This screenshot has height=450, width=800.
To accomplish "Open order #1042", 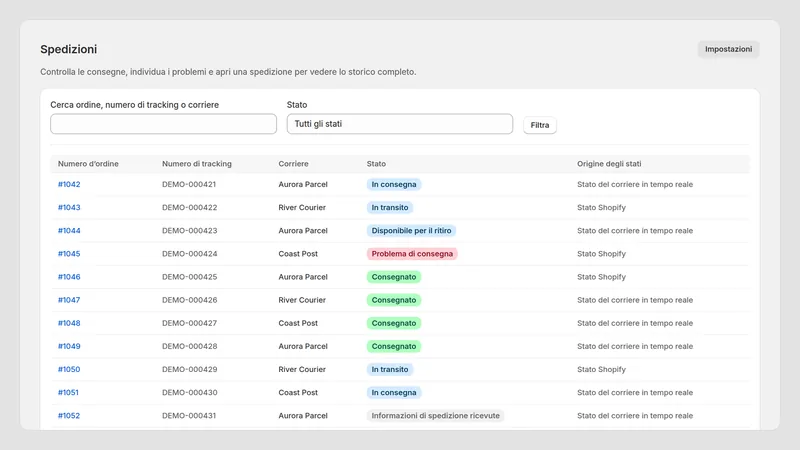I will pyautogui.click(x=69, y=184).
